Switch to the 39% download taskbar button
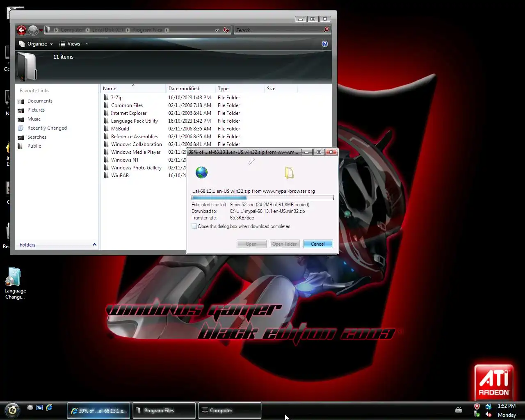This screenshot has height=420, width=525. (99, 411)
